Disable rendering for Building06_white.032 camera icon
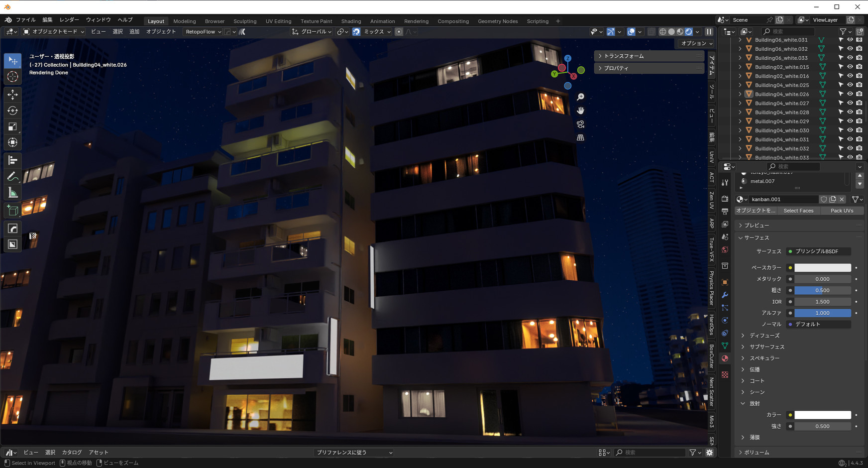 tap(859, 49)
